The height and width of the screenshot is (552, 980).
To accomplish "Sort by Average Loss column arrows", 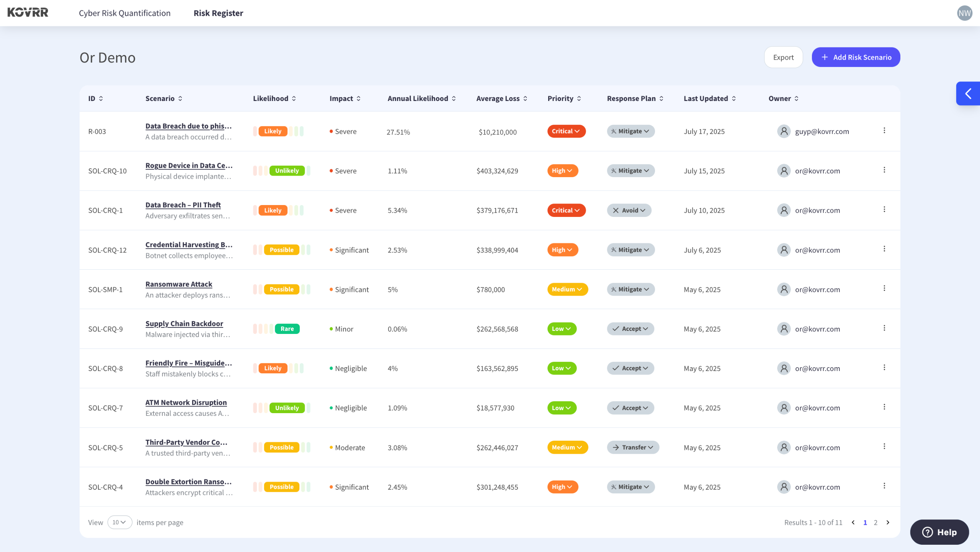I will click(x=525, y=99).
